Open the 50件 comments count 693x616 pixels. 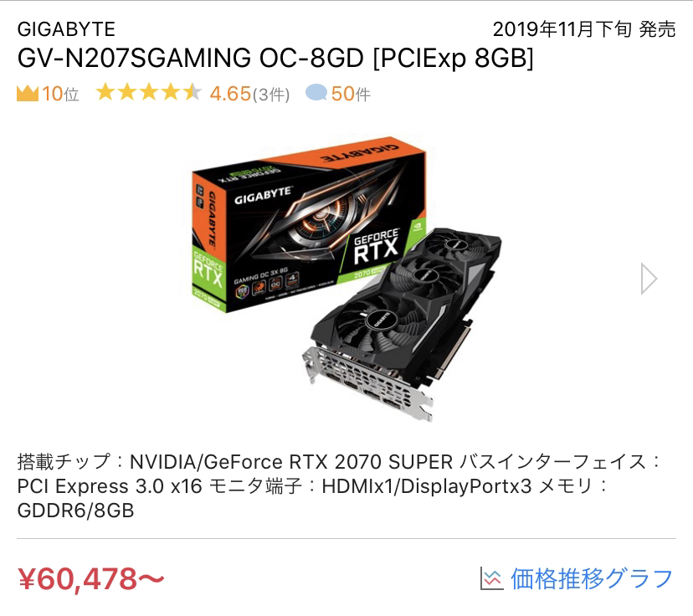tap(351, 94)
